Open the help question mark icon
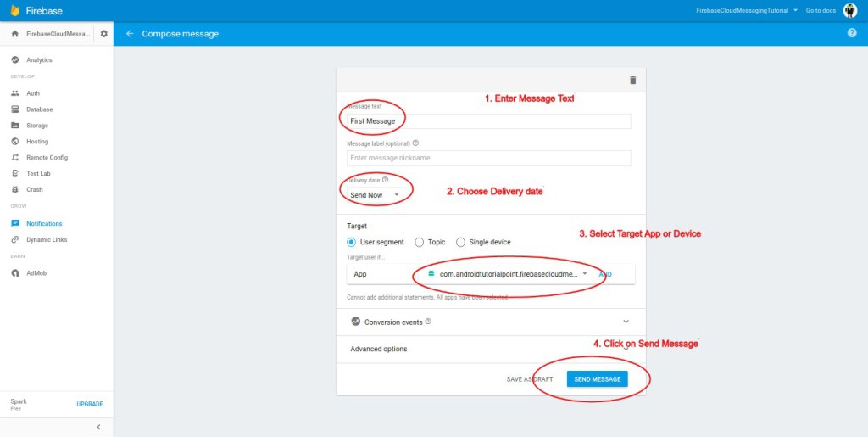Screen dimensions: 868x437 tap(852, 33)
